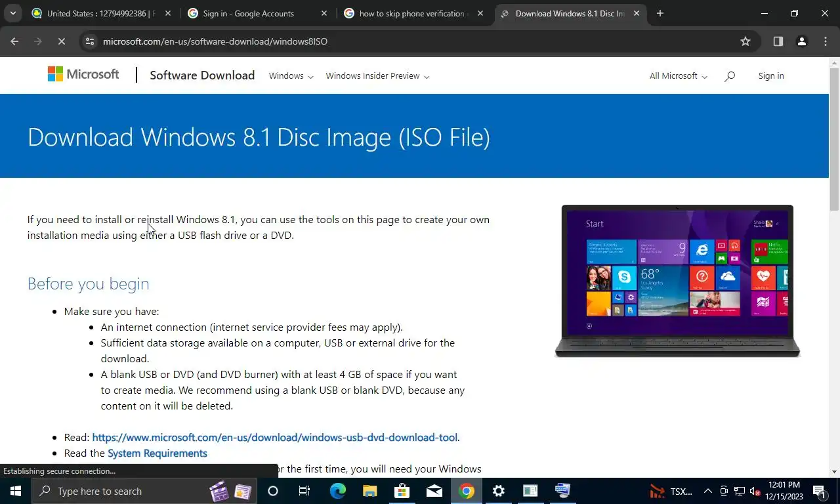Image resolution: width=840 pixels, height=504 pixels.
Task: Open the notification center icon
Action: pyautogui.click(x=820, y=491)
